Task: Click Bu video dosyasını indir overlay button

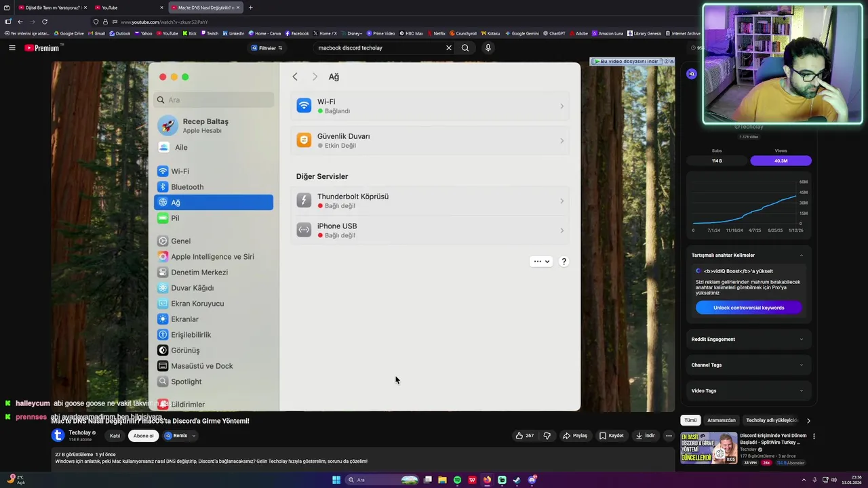Action: click(629, 62)
